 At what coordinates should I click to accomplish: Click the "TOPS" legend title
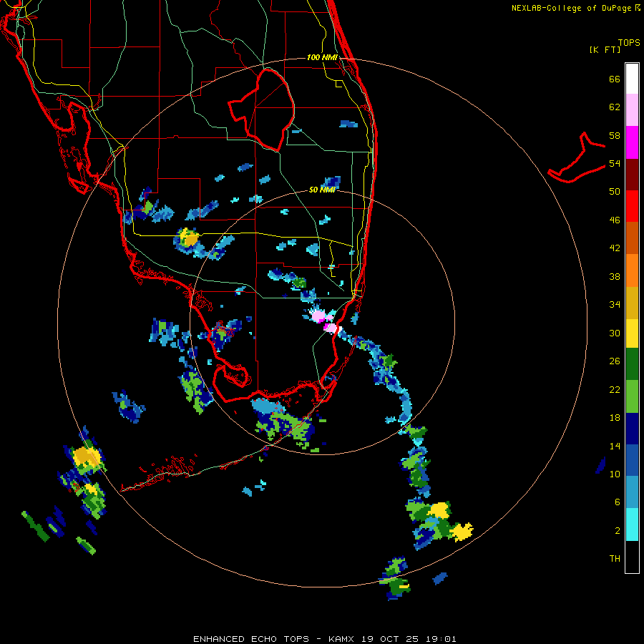[629, 42]
